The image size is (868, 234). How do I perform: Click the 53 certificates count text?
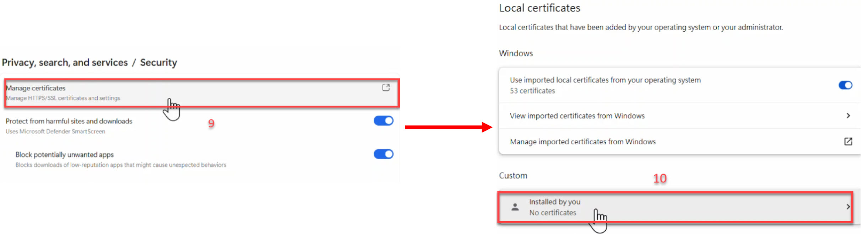[x=532, y=91]
